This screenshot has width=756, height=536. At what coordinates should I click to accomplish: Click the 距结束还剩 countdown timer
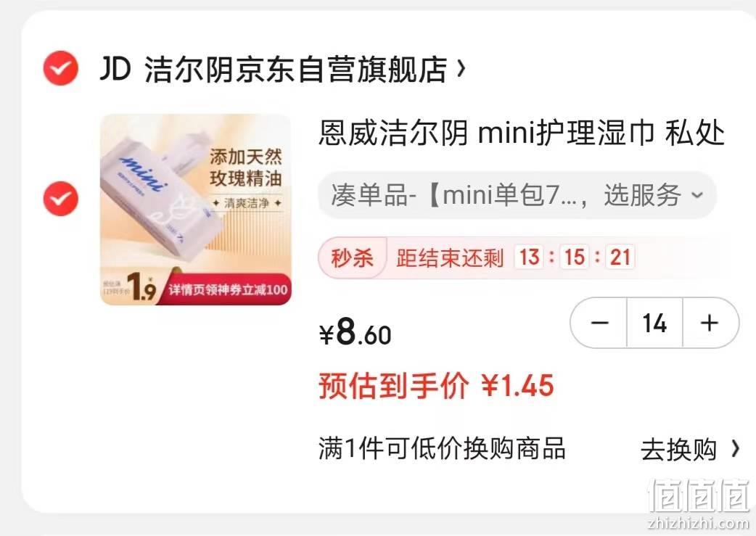(515, 257)
